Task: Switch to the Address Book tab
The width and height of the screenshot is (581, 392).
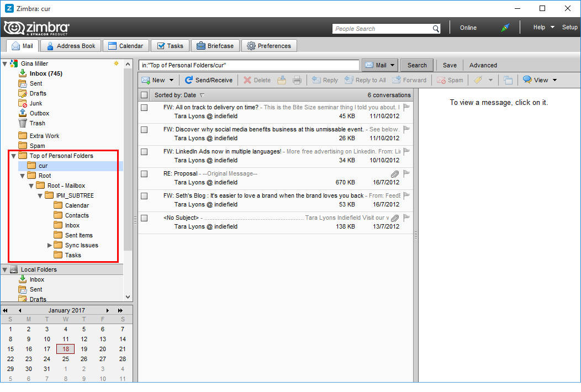Action: pos(71,46)
